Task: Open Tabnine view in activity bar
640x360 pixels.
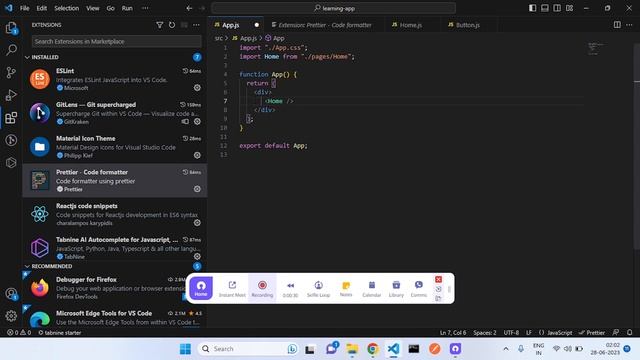Action: coord(11,162)
